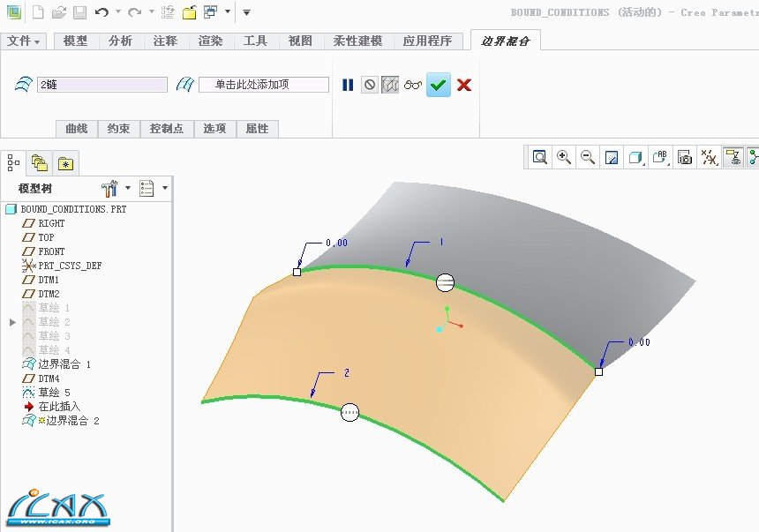Click the zoom out magnifier icon
759x532 pixels.
588,158
